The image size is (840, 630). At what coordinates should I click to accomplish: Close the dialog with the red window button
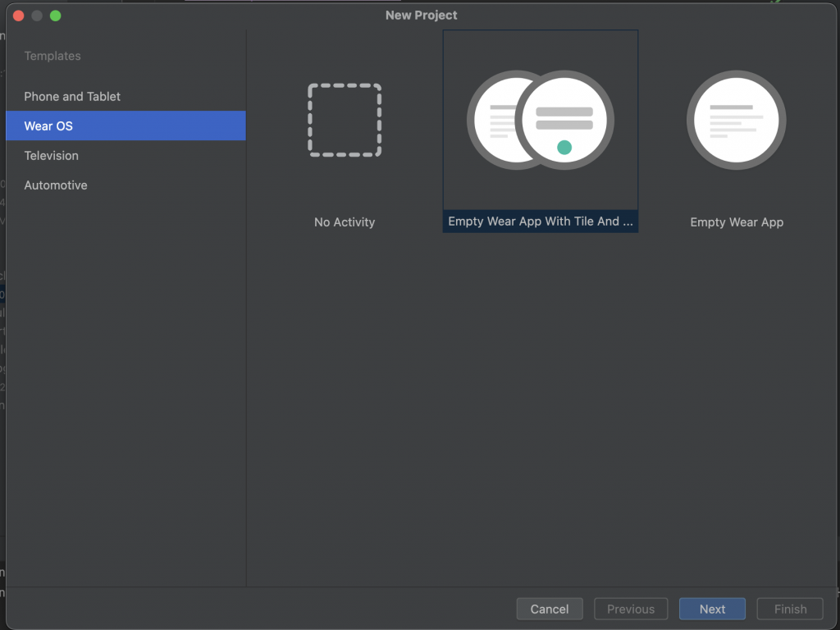click(18, 16)
